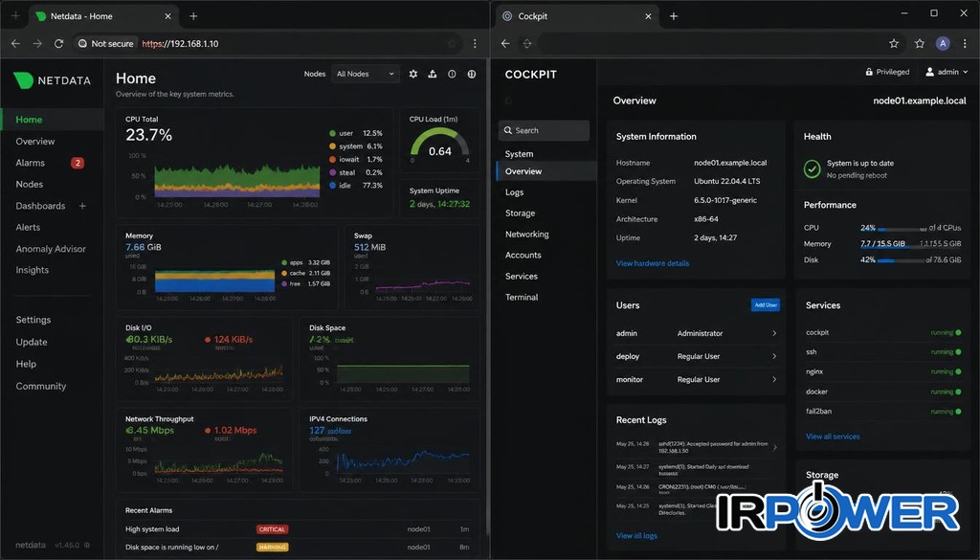Image resolution: width=980 pixels, height=560 pixels.
Task: Toggle the iowait series in CPU legend
Action: click(356, 159)
